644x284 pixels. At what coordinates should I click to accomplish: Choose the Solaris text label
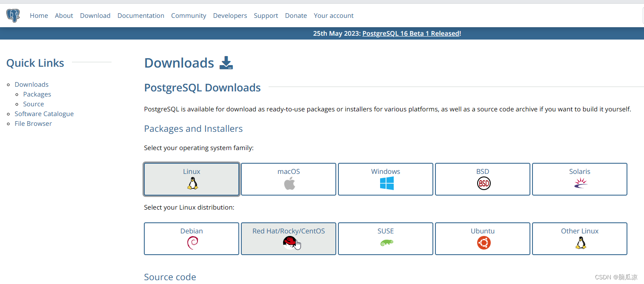(580, 172)
